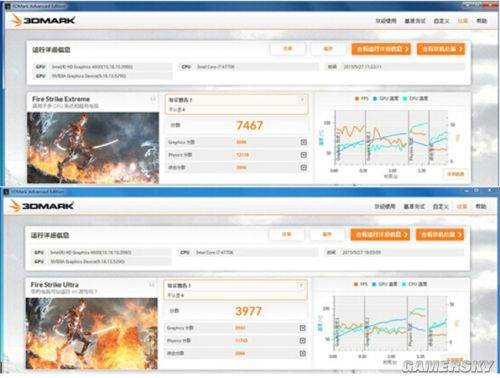Click the first orange button in the top run details
The width and height of the screenshot is (500, 378).
click(x=381, y=49)
